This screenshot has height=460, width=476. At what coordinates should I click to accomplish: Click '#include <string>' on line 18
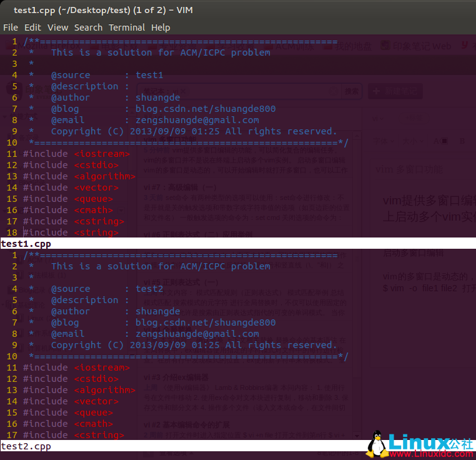tap(71, 232)
